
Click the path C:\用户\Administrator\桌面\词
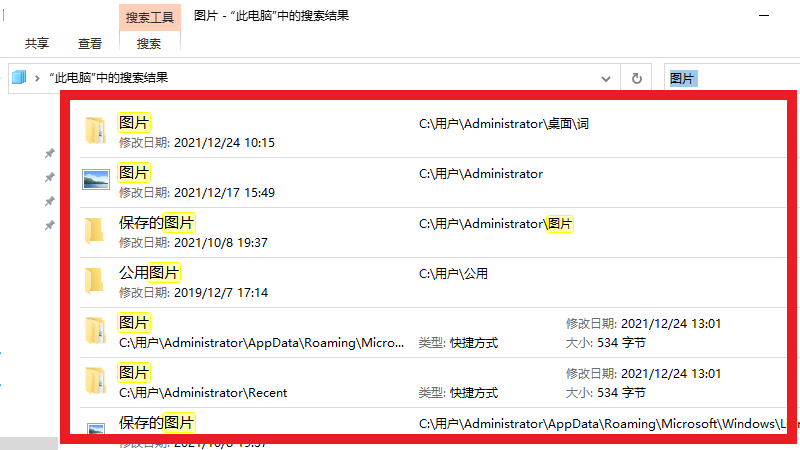(x=503, y=123)
